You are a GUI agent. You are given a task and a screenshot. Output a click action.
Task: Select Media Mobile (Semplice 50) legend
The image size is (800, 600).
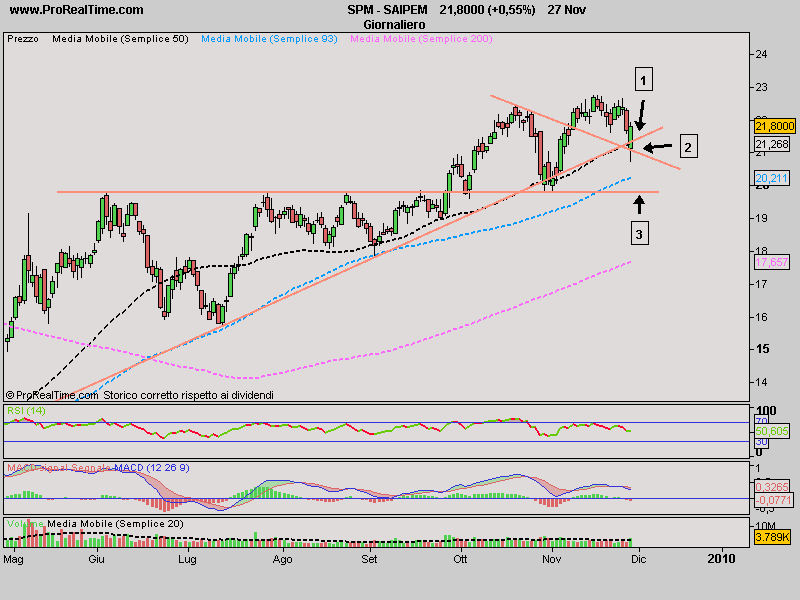pos(120,39)
